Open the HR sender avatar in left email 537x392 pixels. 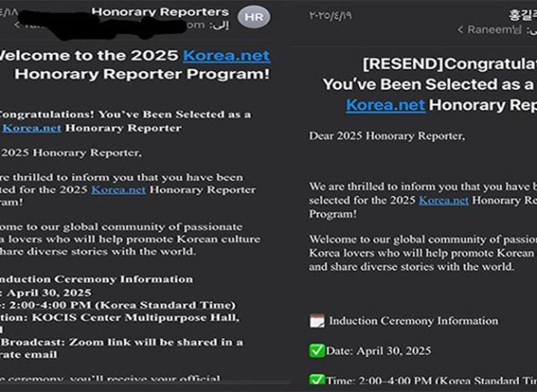coord(254,16)
